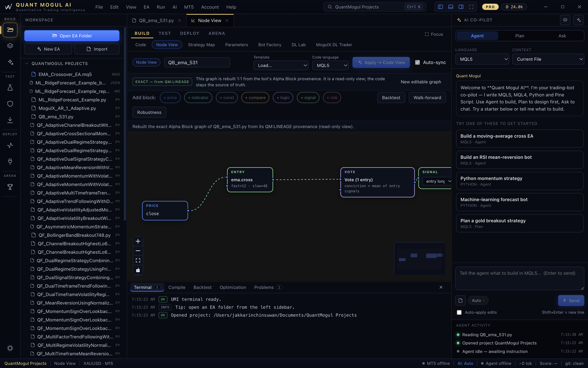Toggle the bottom panel layout icon
This screenshot has height=368, width=588.
451,7
